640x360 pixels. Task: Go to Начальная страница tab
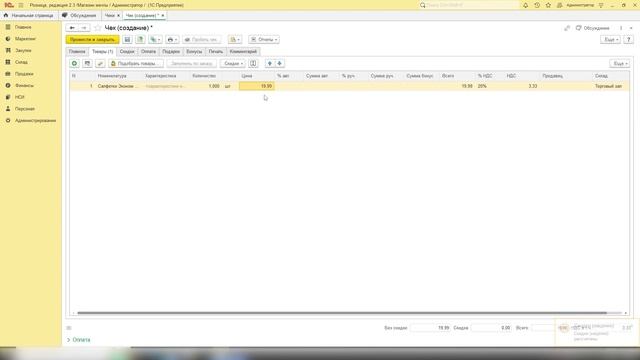[29, 16]
